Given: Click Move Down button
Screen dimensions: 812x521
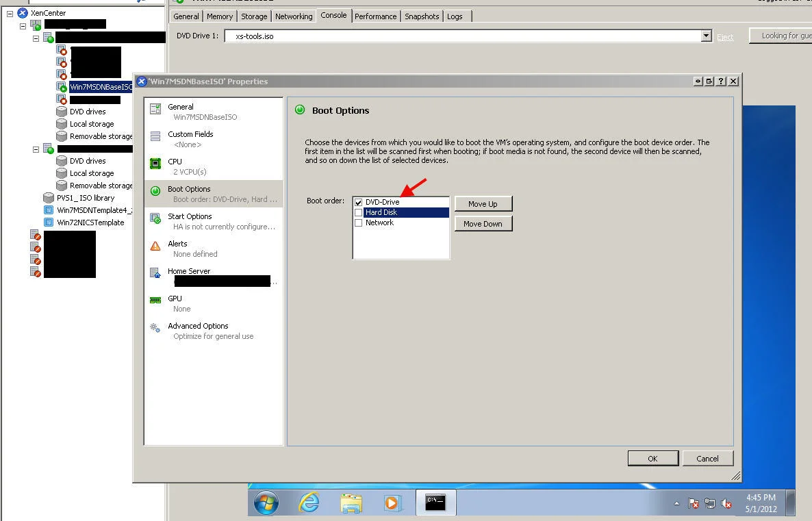Looking at the screenshot, I should 483,224.
